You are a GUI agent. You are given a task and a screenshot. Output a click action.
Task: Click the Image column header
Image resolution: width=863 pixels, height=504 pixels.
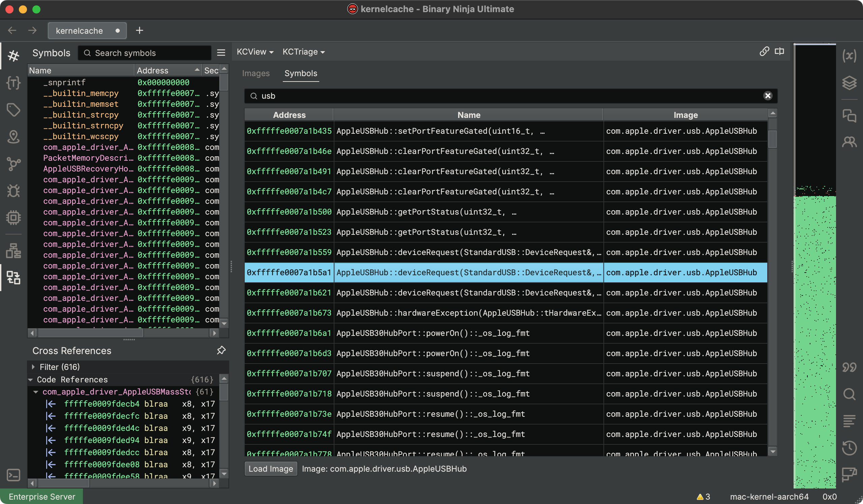685,115
